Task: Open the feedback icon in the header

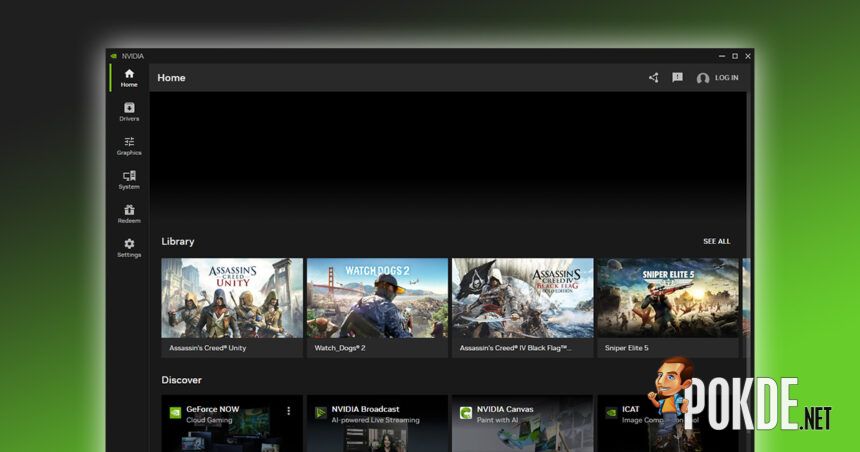Action: (x=677, y=78)
